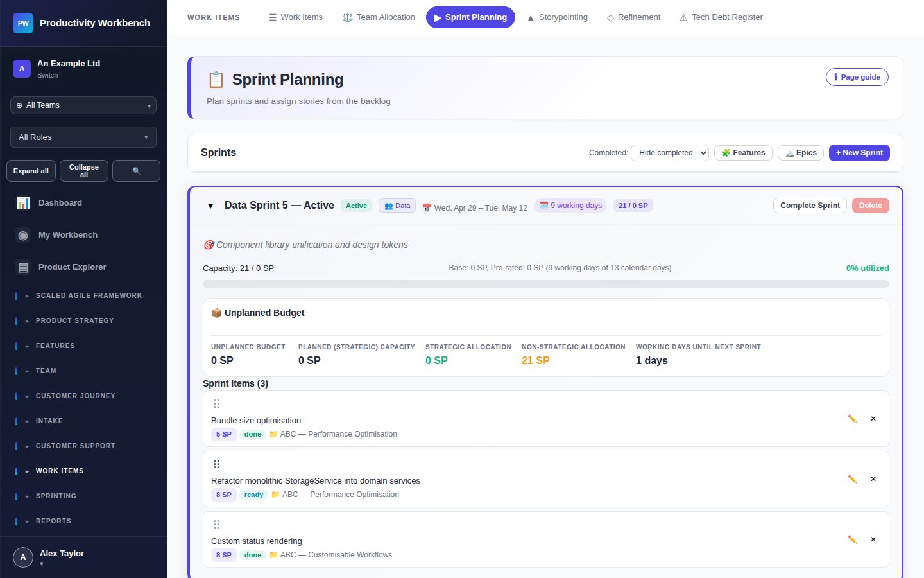Edit Bundle size optimisation with pencil icon
The width and height of the screenshot is (924, 578).
click(x=852, y=419)
